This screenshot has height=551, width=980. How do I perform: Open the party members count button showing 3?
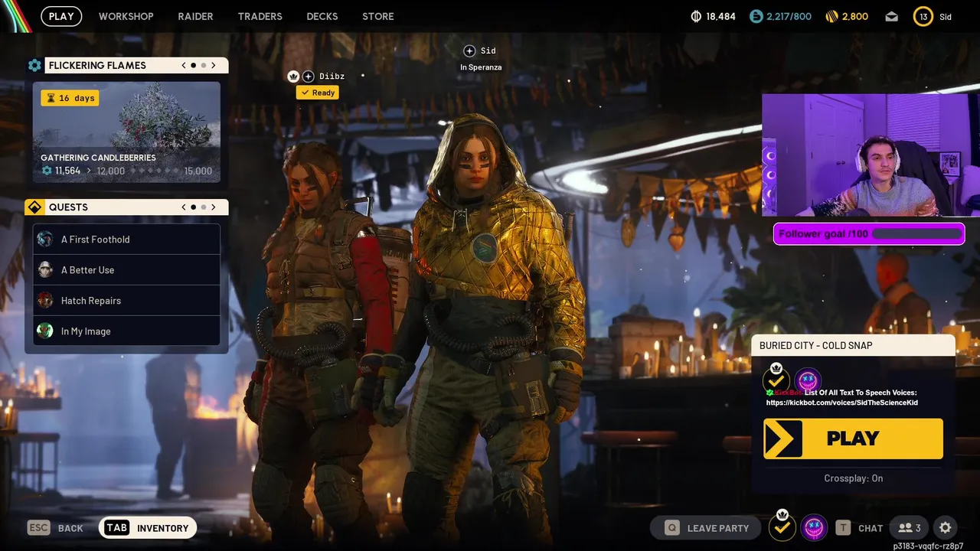click(910, 528)
